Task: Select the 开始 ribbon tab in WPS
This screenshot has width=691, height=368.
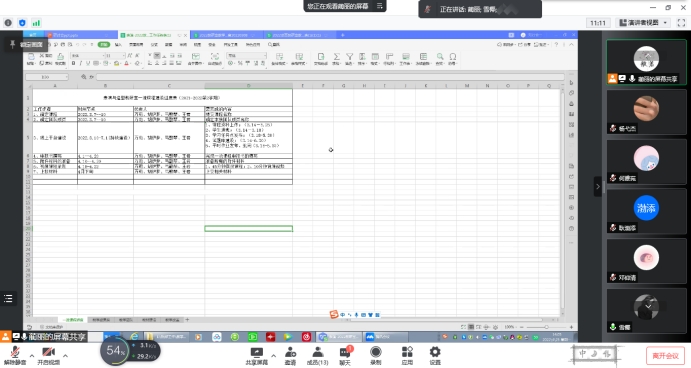Action: click(104, 45)
